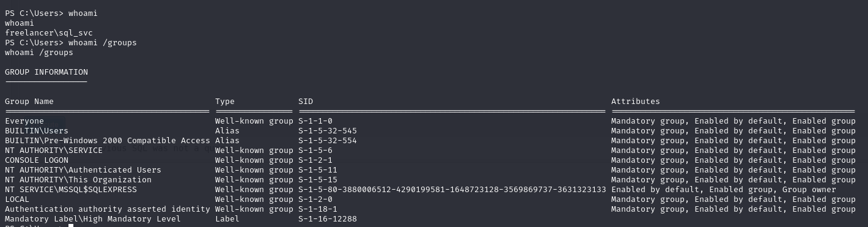Click NT AUTHORITY\Authenticated Users entry

click(83, 170)
